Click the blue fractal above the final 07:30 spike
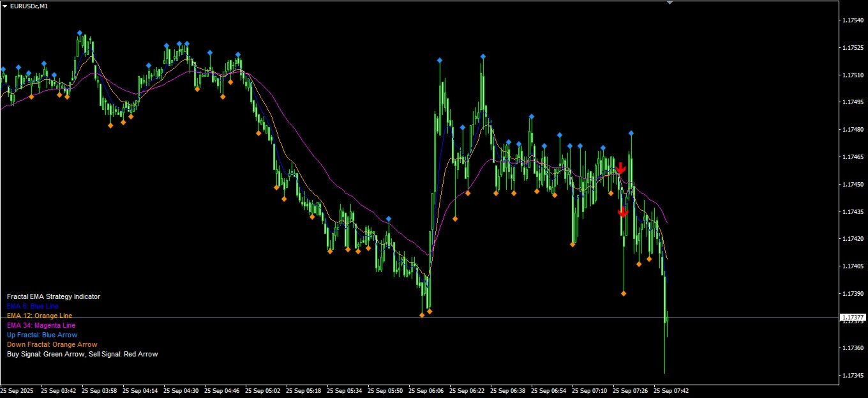This screenshot has width=868, height=398. point(631,134)
